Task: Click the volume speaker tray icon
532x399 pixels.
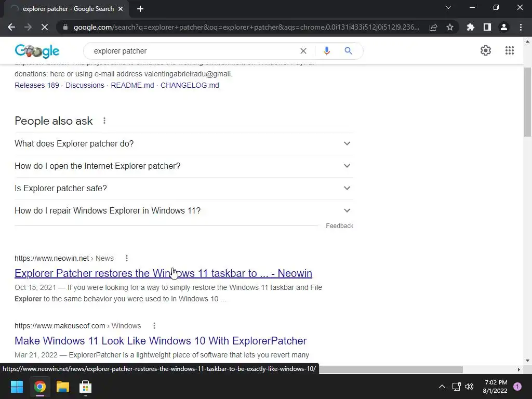Action: [x=469, y=387]
